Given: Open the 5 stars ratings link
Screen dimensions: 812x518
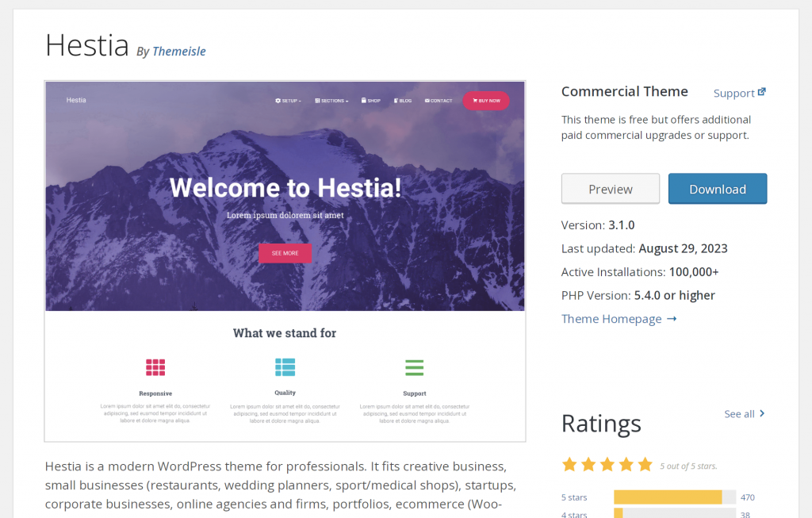Looking at the screenshot, I should [574, 497].
